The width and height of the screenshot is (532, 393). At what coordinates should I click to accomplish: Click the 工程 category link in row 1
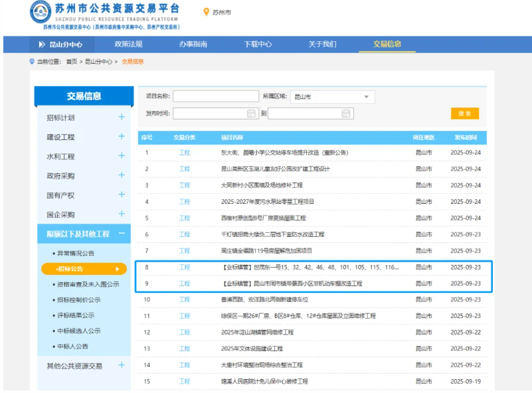tap(185, 153)
